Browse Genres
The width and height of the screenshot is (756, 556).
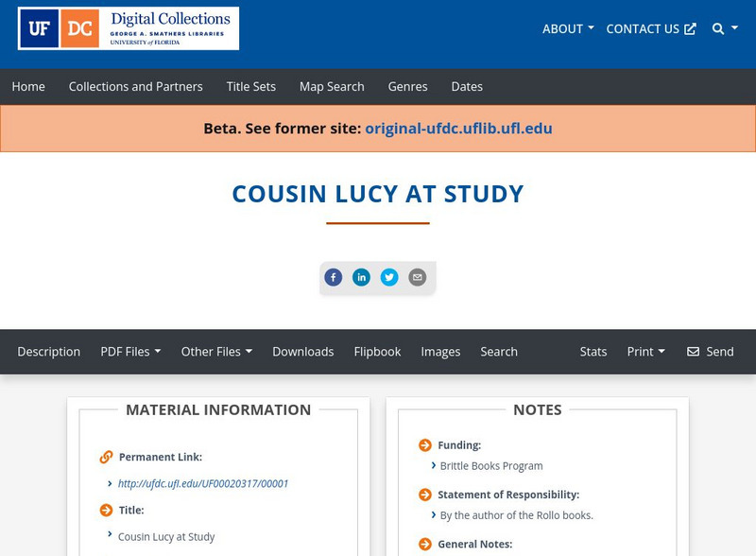coord(408,86)
